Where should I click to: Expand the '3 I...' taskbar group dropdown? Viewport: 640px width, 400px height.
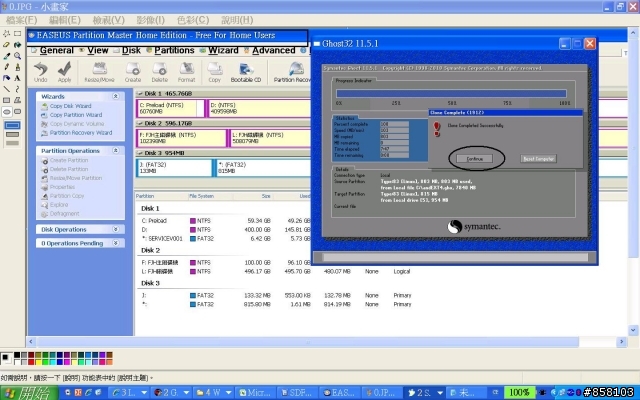point(144,393)
